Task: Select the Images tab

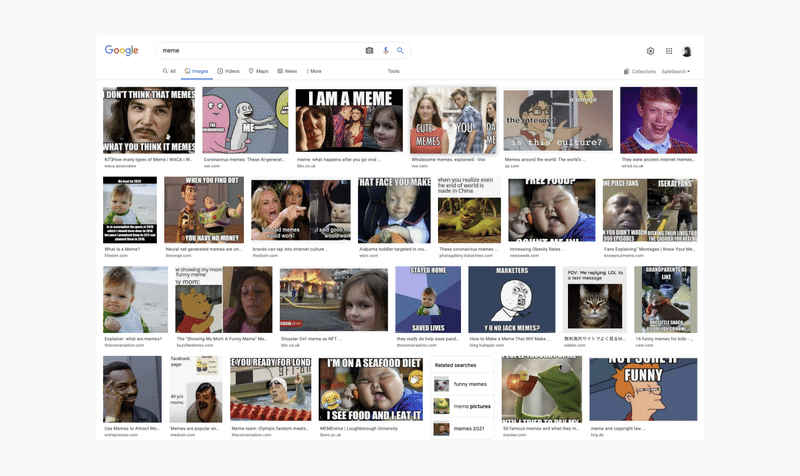Action: point(196,71)
